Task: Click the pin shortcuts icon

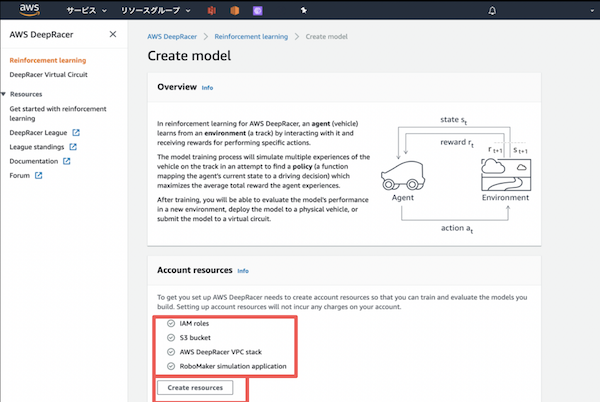Action: click(303, 10)
